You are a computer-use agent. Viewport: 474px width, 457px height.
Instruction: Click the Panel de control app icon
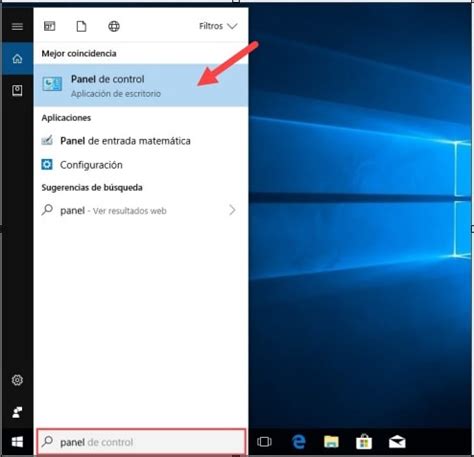tap(52, 84)
